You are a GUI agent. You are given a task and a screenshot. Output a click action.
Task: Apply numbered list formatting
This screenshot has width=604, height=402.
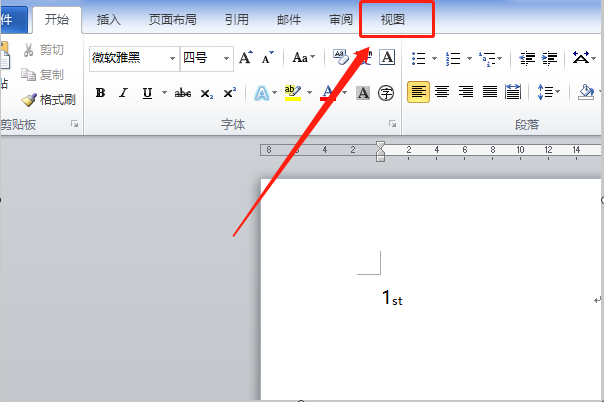pos(453,58)
